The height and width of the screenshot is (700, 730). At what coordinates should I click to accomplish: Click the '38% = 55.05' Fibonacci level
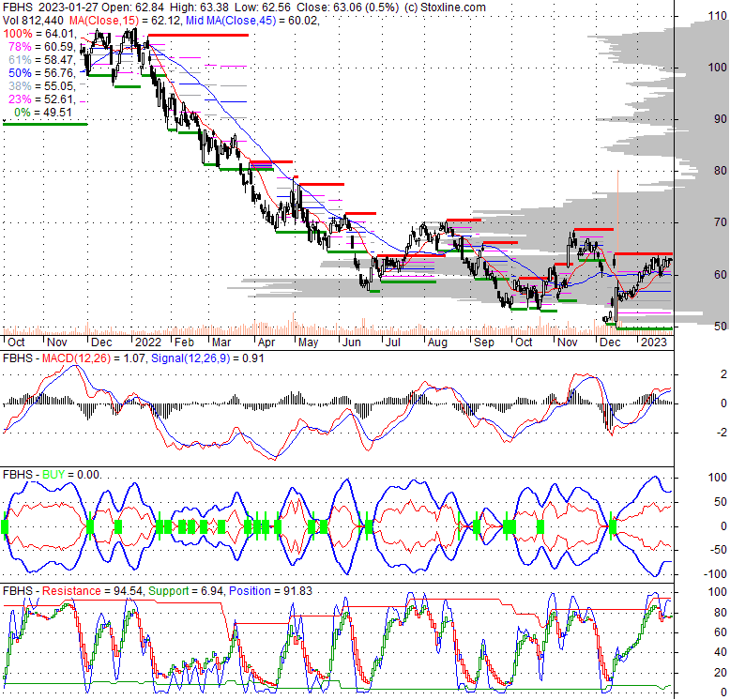point(41,86)
